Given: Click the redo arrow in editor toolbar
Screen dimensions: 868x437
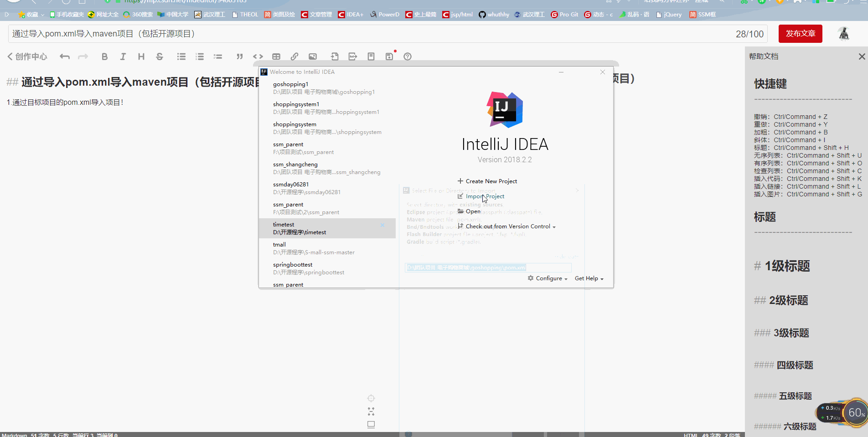Looking at the screenshot, I should tap(83, 57).
